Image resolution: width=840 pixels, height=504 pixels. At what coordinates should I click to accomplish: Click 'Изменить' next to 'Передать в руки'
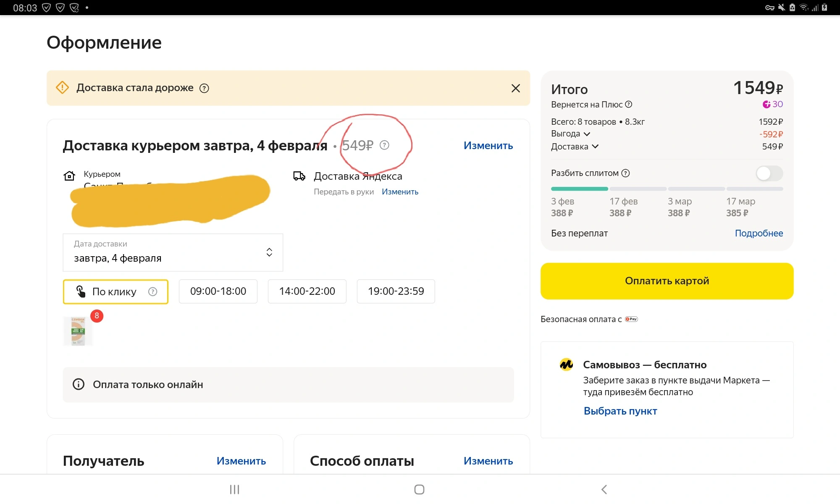400,192
